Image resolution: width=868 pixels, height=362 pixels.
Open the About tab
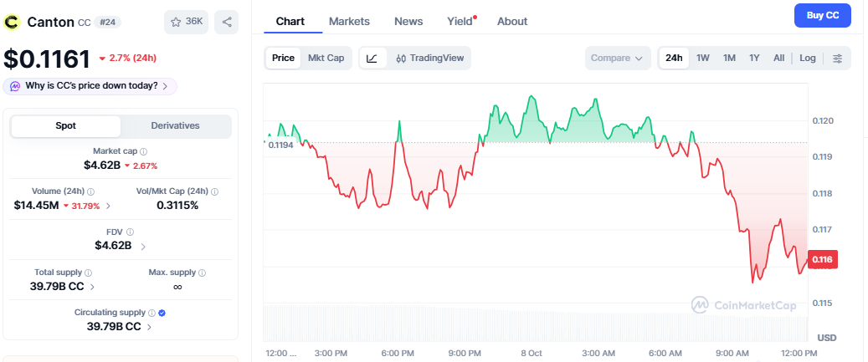(512, 22)
